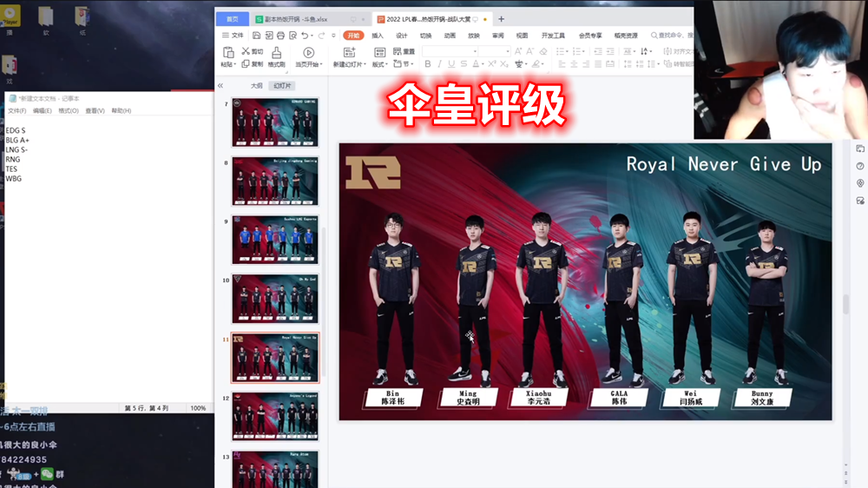Open the font color dropdown arrow
868x488 pixels.
(483, 65)
